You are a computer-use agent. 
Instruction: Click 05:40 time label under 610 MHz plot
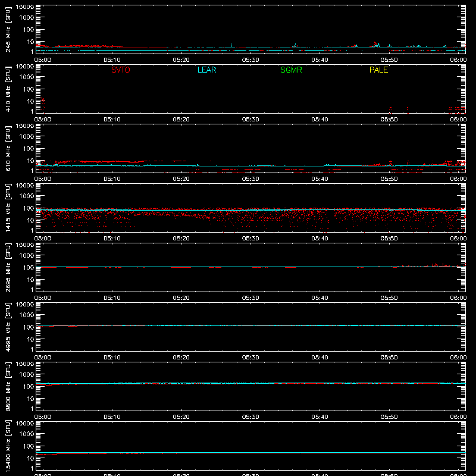[x=320, y=179]
